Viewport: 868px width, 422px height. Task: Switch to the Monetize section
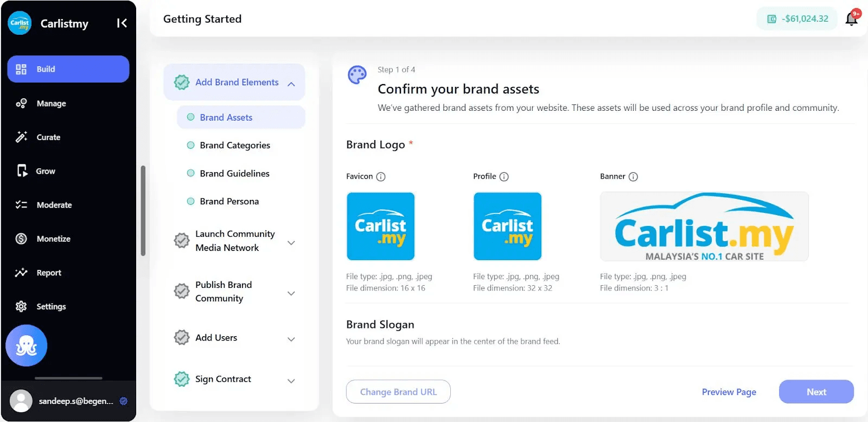pos(54,238)
